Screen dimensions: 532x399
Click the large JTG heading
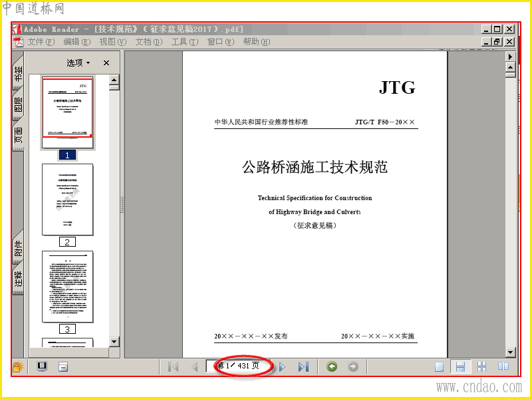coord(397,88)
